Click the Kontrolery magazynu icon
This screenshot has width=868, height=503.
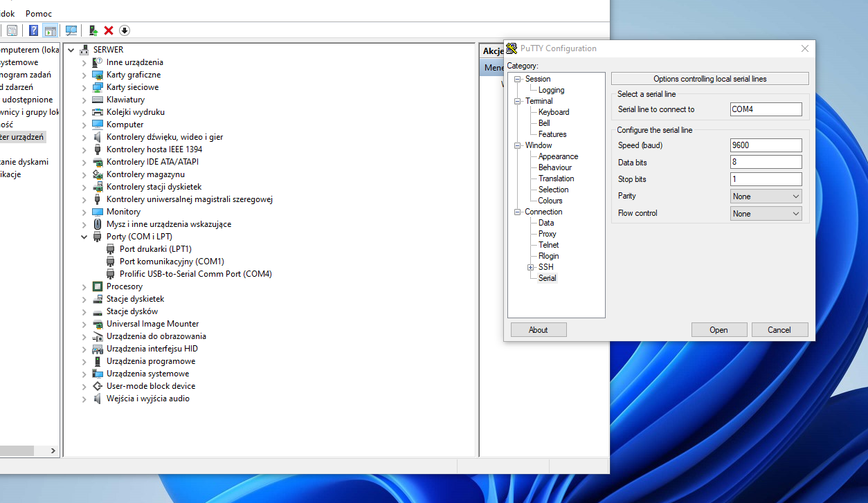click(98, 174)
